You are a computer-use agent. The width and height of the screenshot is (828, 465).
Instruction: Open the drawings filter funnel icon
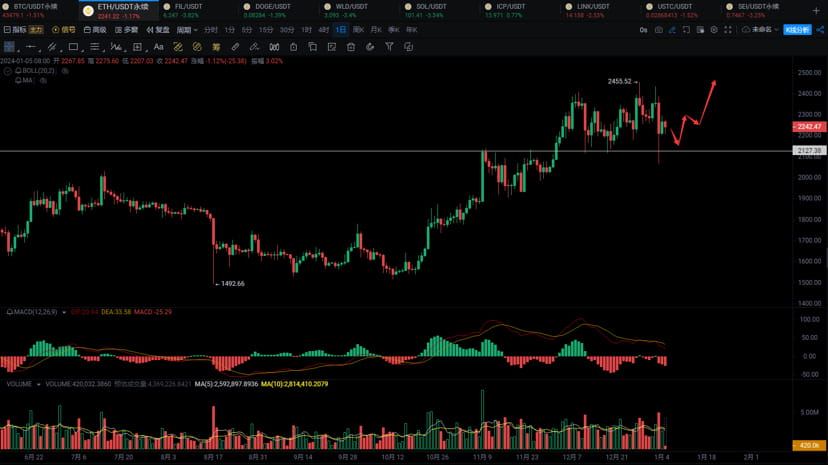click(x=389, y=47)
